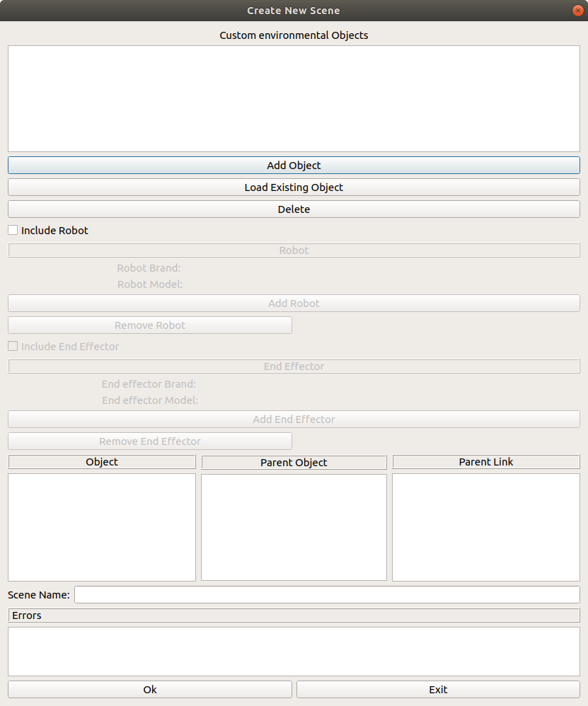
Task: Click the Robot Model label
Action: coord(150,284)
